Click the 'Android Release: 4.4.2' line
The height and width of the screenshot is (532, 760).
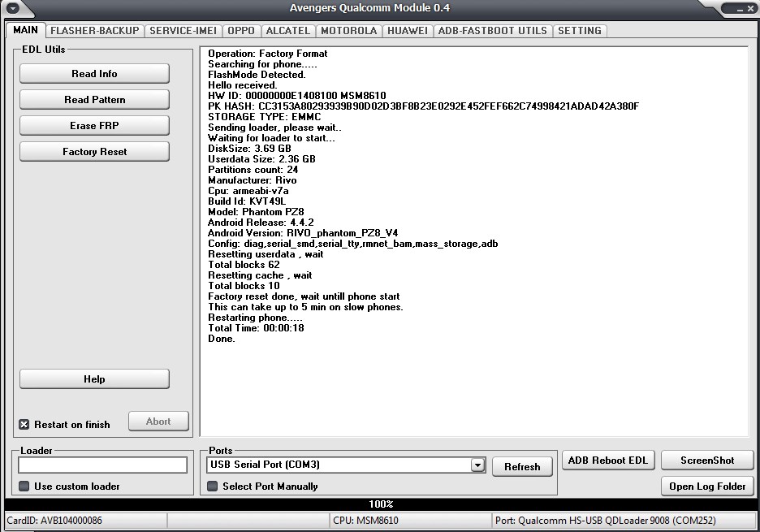261,223
